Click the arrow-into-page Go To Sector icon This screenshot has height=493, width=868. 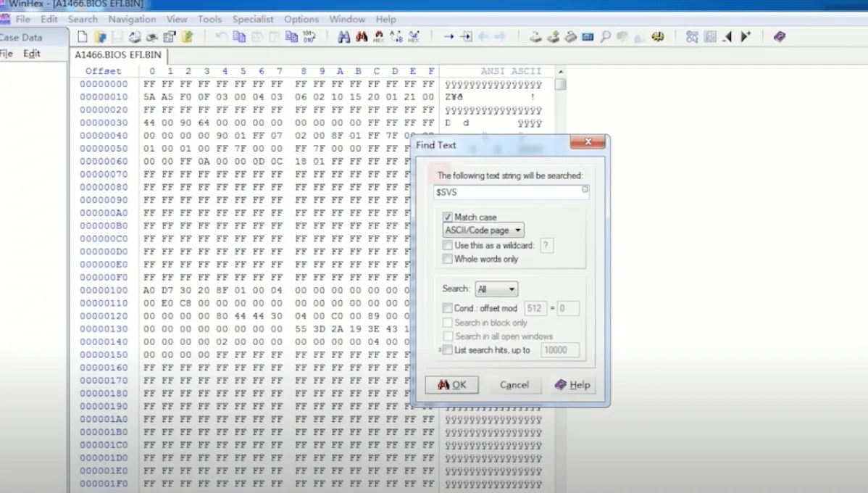pos(466,36)
